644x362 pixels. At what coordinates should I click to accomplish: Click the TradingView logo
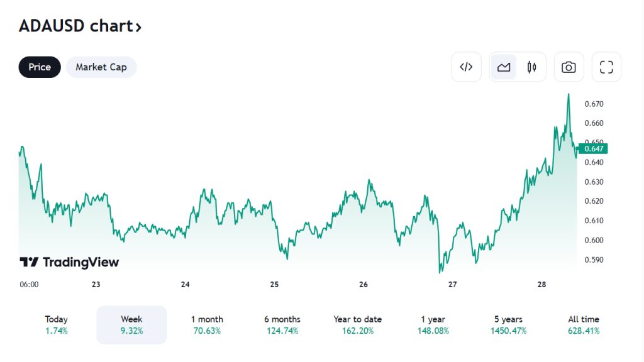tap(69, 262)
